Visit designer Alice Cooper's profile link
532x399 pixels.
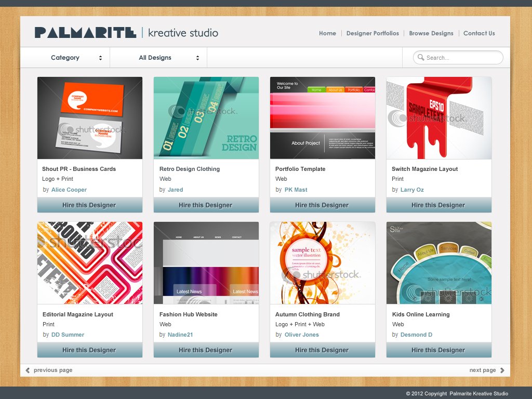(x=69, y=190)
